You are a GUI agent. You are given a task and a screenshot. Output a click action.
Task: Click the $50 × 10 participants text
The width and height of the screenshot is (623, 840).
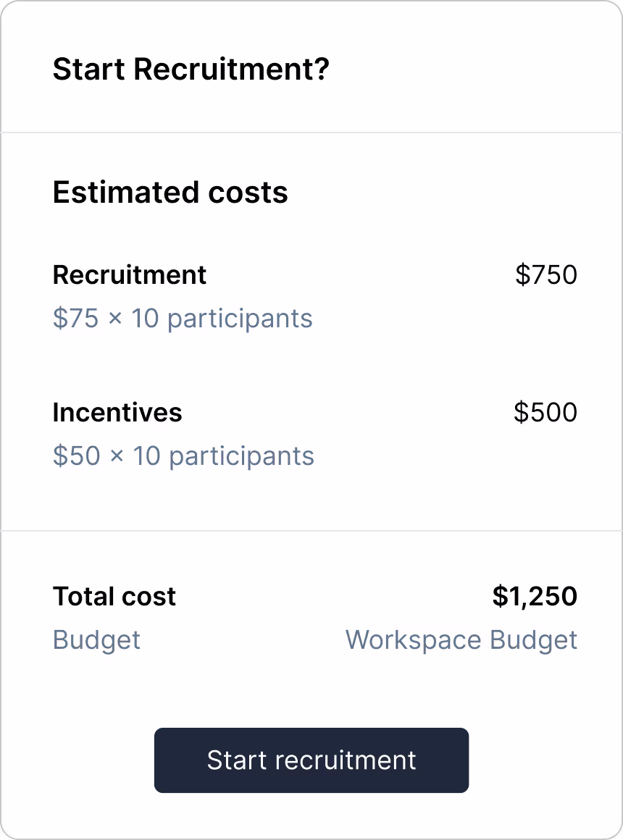183,456
